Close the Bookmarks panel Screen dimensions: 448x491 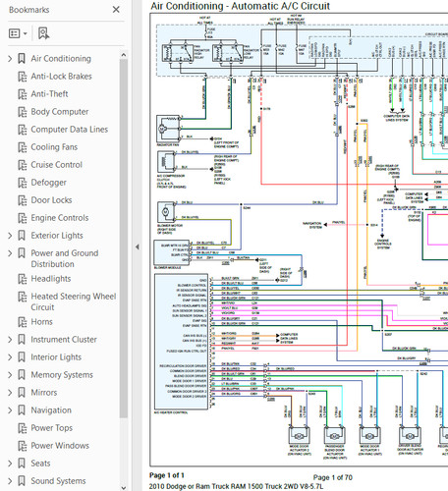click(116, 10)
